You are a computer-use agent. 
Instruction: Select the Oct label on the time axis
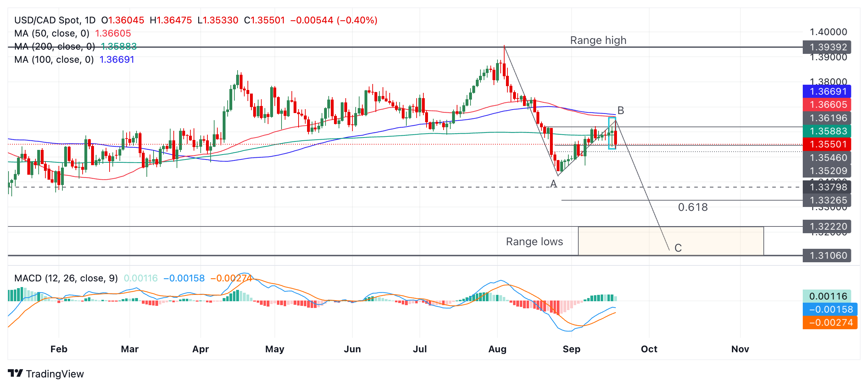[x=649, y=349]
